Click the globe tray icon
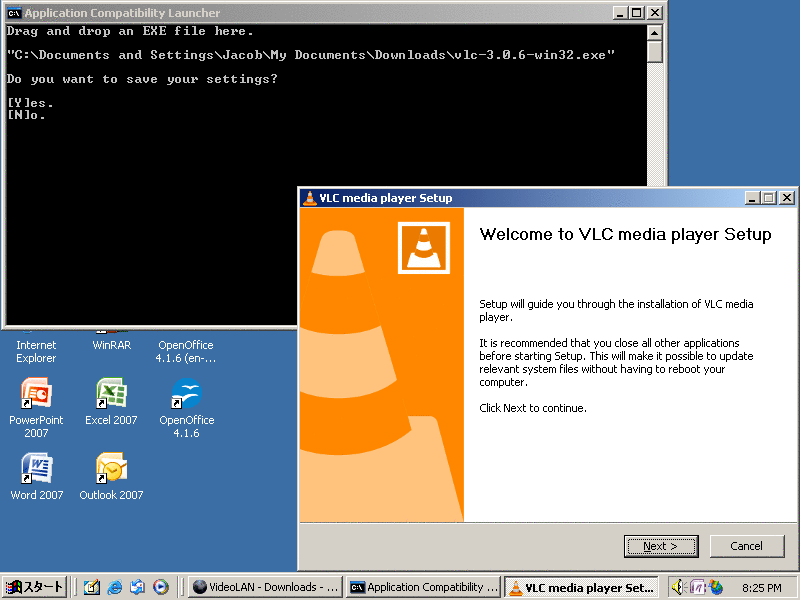The width and height of the screenshot is (800, 600). pos(716,588)
